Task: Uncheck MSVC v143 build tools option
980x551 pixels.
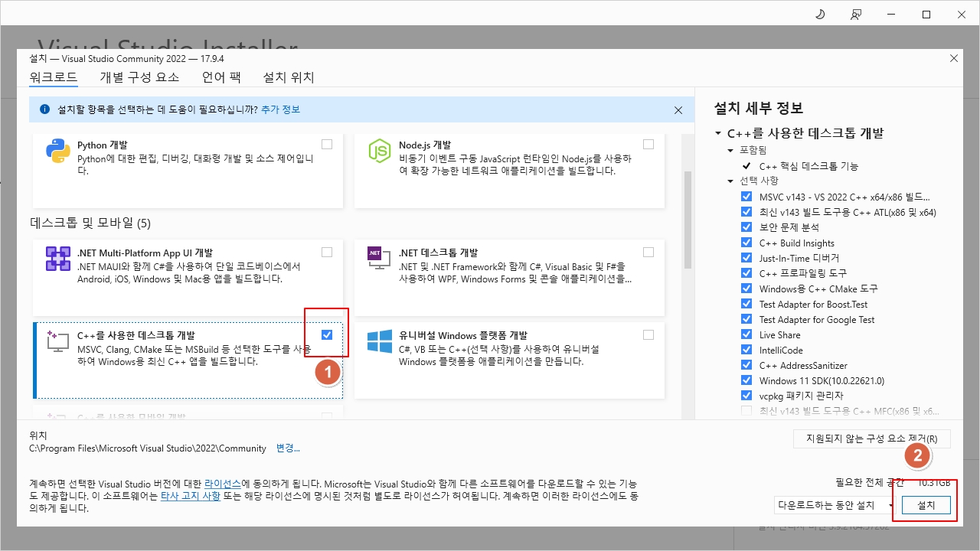Action: pyautogui.click(x=746, y=197)
